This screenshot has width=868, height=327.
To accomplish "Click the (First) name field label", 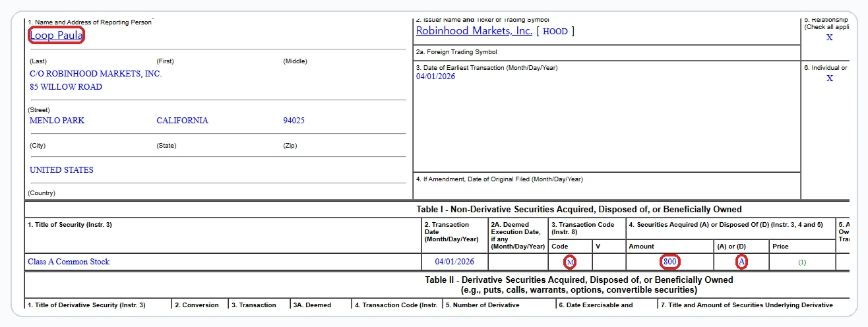I will 166,61.
